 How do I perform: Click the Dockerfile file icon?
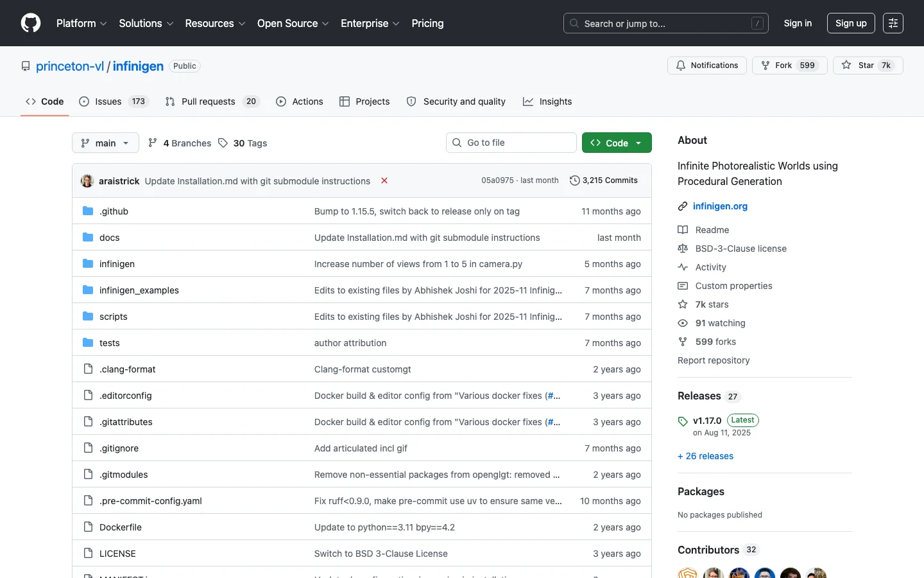(88, 527)
